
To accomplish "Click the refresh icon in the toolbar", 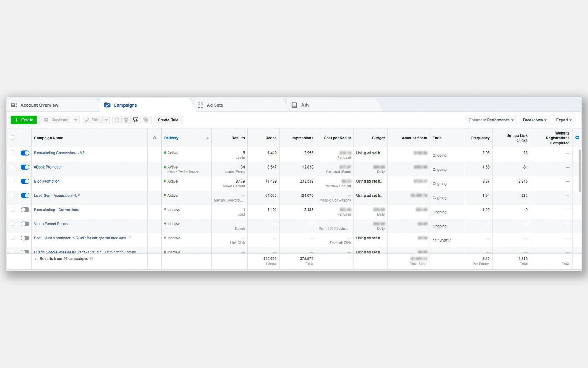I will click(x=117, y=120).
